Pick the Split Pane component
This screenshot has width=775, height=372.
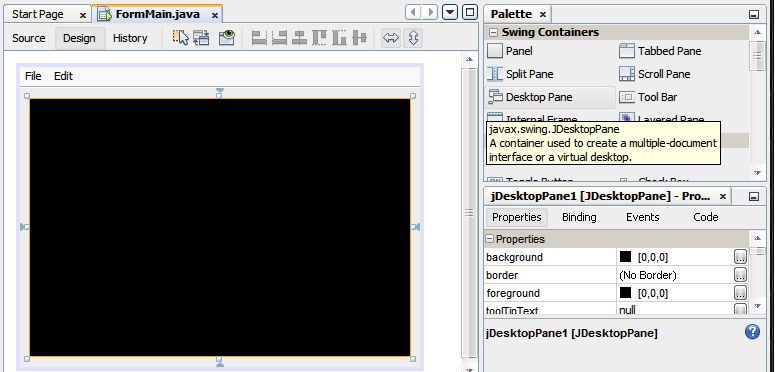click(x=520, y=74)
